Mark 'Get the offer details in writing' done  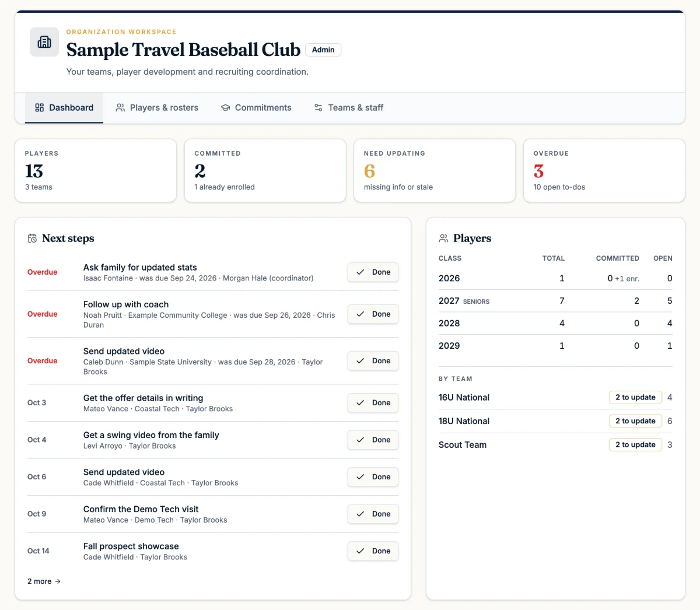pyautogui.click(x=373, y=403)
